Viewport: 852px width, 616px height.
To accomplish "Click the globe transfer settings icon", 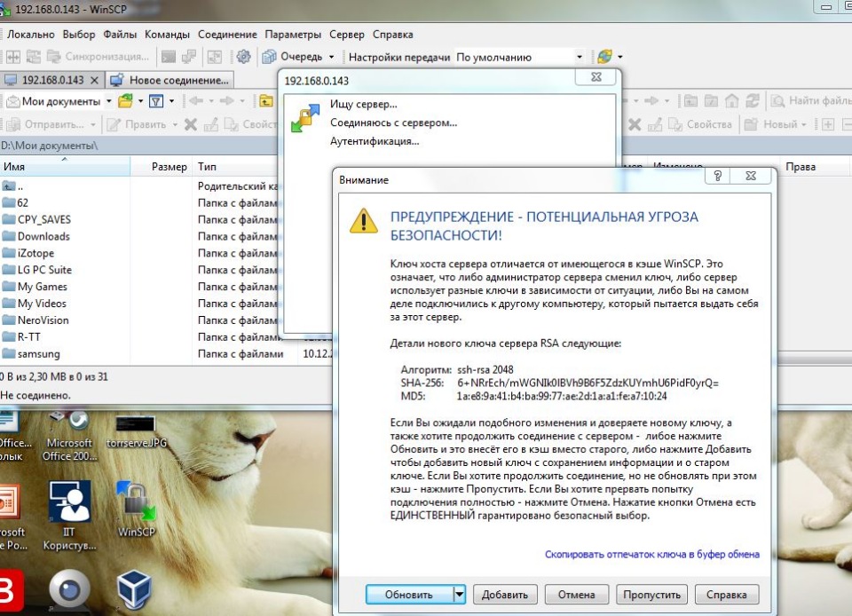I will pyautogui.click(x=604, y=57).
